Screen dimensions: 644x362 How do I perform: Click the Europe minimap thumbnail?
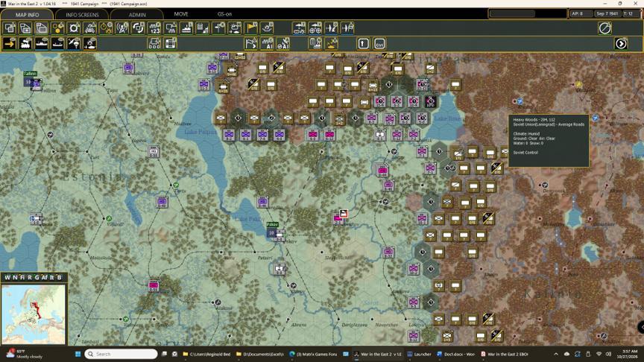[x=34, y=314]
